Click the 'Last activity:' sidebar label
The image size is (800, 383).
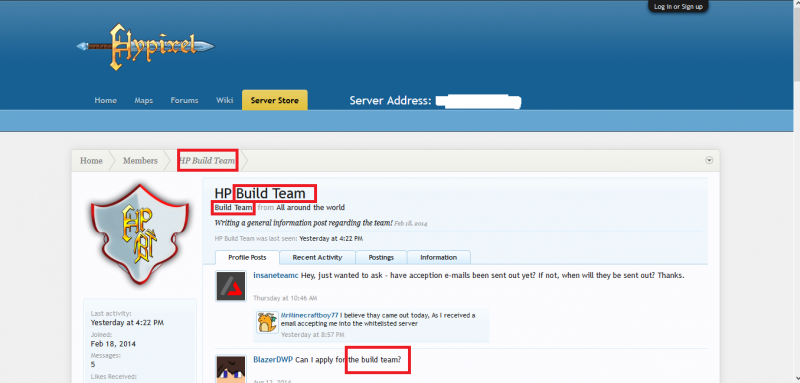(x=111, y=314)
